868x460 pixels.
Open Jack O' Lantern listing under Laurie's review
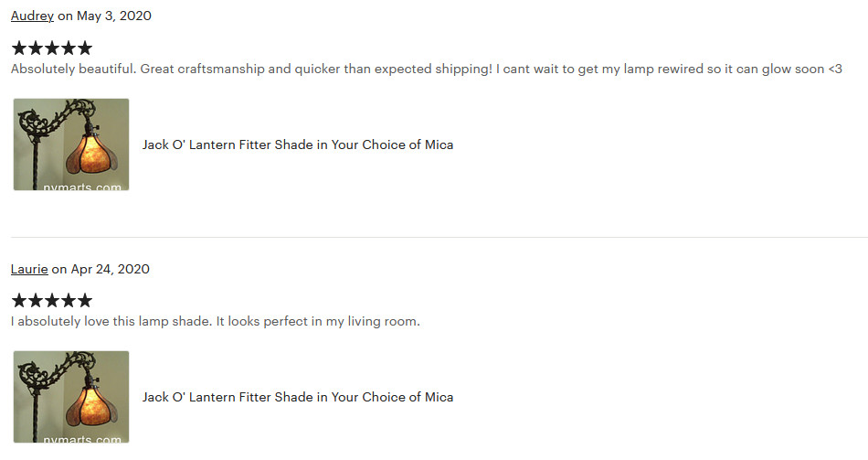coord(298,398)
